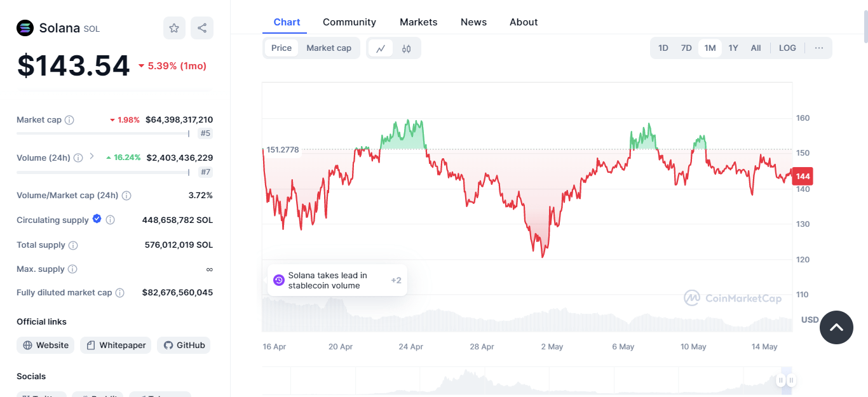The image size is (868, 397).
Task: Click volume value $2,403,436,229
Action: [x=180, y=158]
